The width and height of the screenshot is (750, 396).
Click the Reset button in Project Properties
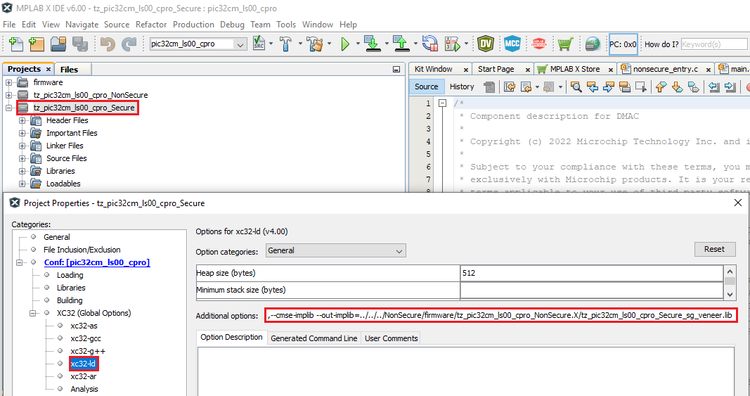point(715,249)
